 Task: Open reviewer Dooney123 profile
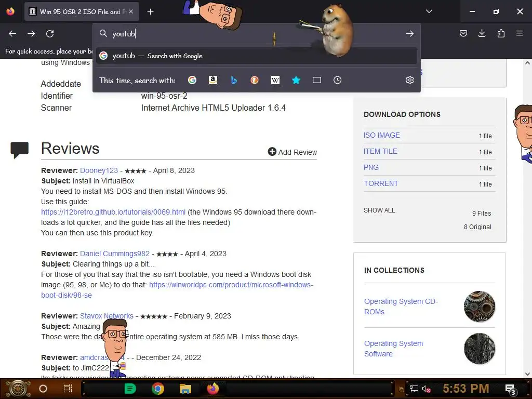(99, 170)
